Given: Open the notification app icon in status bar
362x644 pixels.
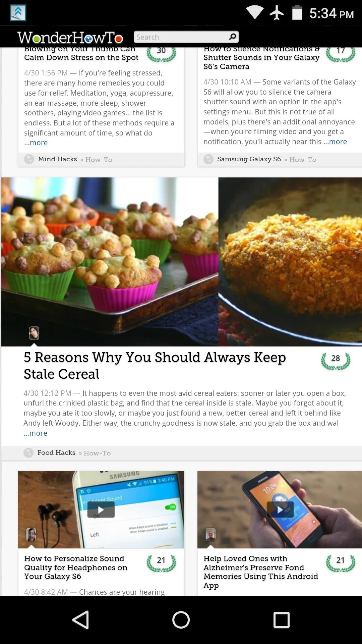Looking at the screenshot, I should coord(18,13).
